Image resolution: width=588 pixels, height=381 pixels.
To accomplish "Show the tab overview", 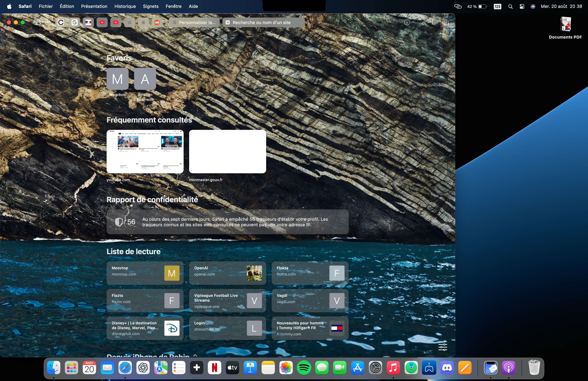I will [445, 22].
